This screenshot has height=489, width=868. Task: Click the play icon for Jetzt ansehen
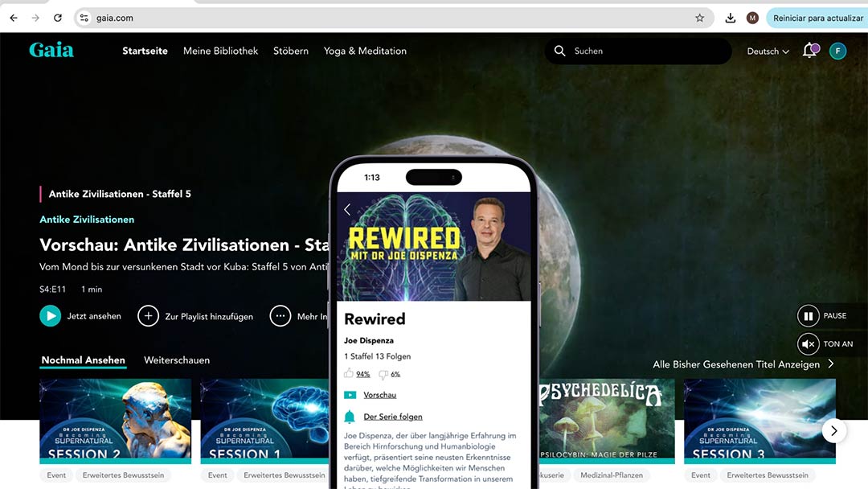click(51, 316)
